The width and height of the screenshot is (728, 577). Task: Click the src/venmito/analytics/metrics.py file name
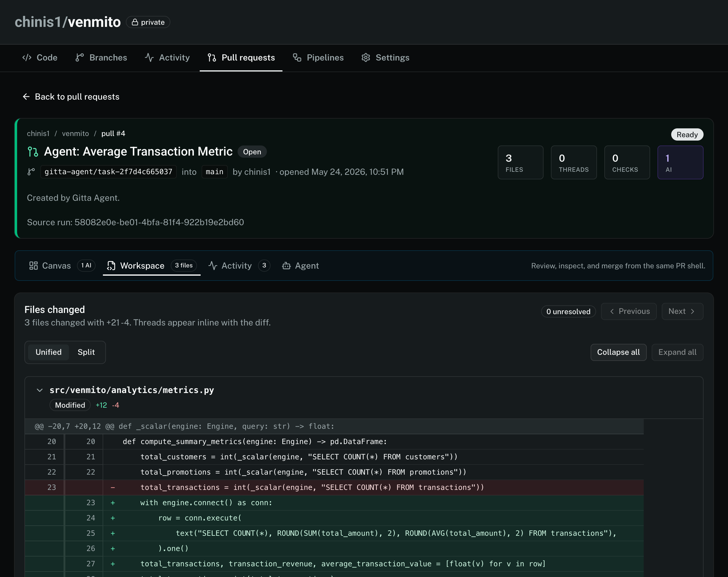point(132,390)
